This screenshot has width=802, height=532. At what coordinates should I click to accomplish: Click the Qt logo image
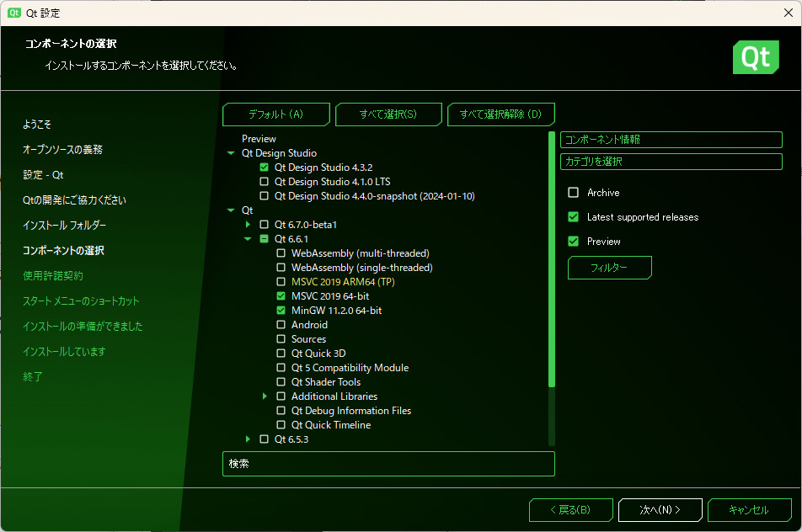click(756, 58)
